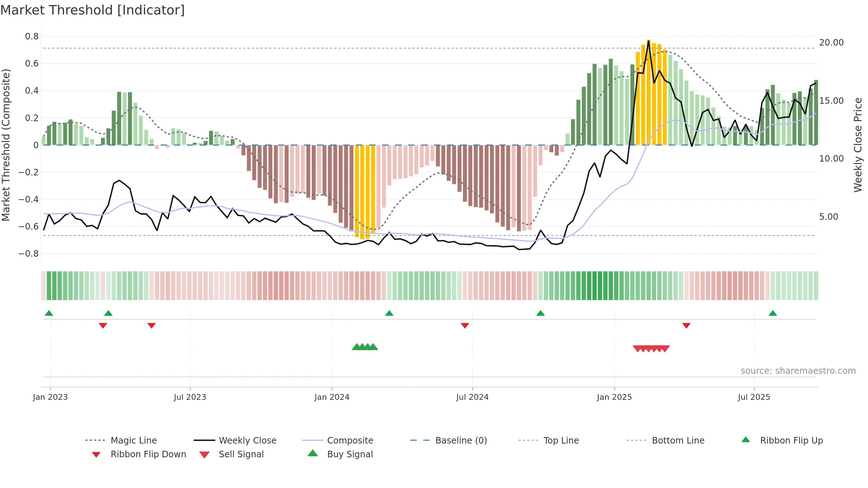Click the ribbon flip down marker near May 2023
This screenshot has height=488, width=868.
(x=152, y=326)
